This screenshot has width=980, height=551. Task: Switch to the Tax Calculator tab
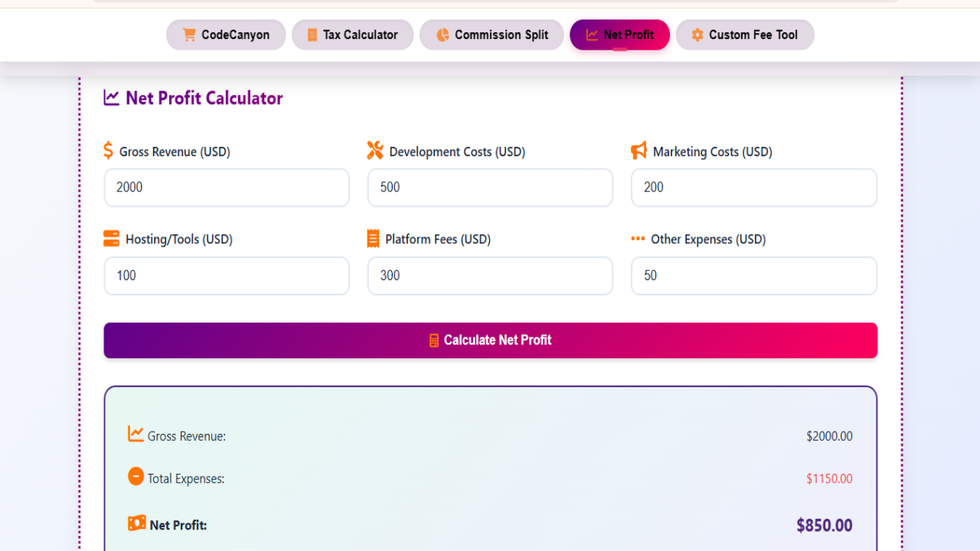[352, 35]
